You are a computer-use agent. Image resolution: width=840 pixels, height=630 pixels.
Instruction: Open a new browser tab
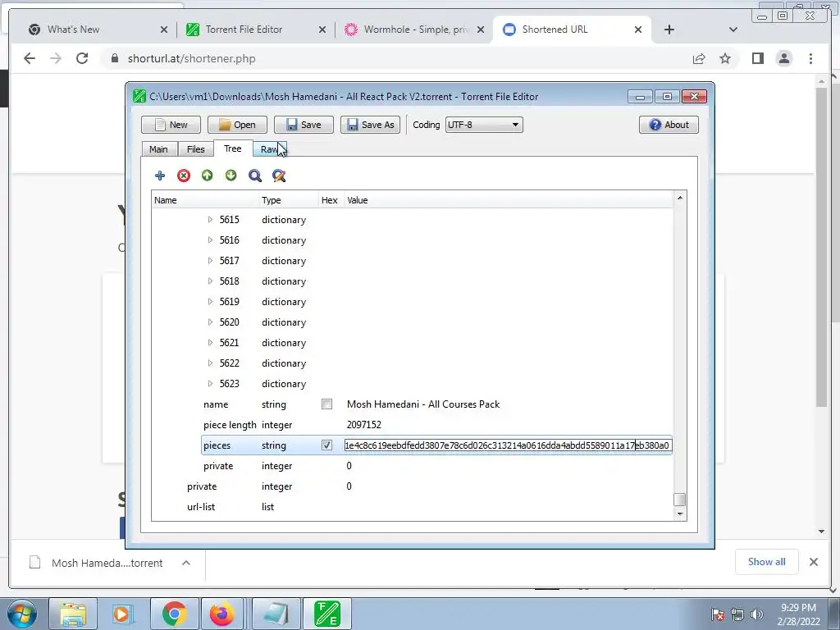(x=669, y=30)
